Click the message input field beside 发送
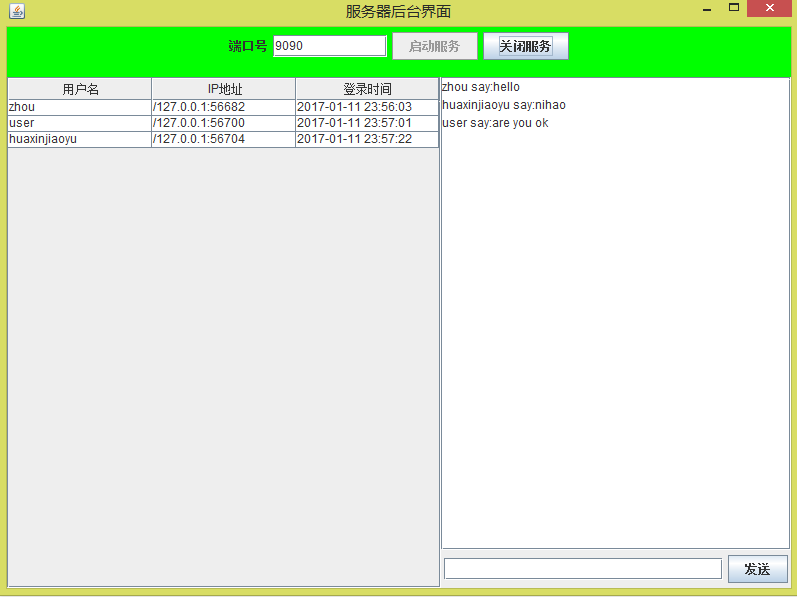 click(583, 569)
